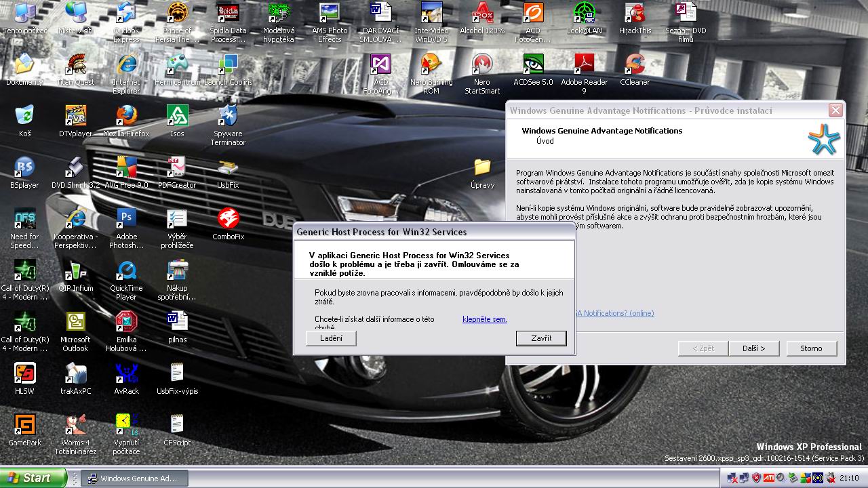The width and height of the screenshot is (868, 488).
Task: Activate Windows Genuine Advantage taskbar button
Action: (133, 479)
